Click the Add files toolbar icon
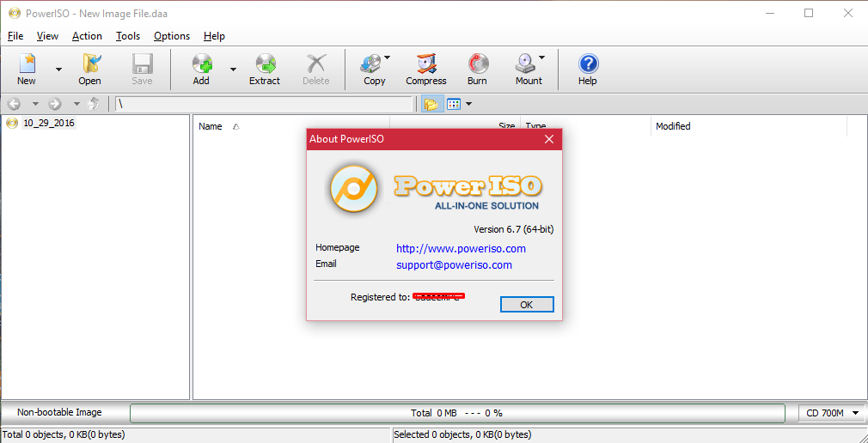868x443 pixels. (x=201, y=64)
